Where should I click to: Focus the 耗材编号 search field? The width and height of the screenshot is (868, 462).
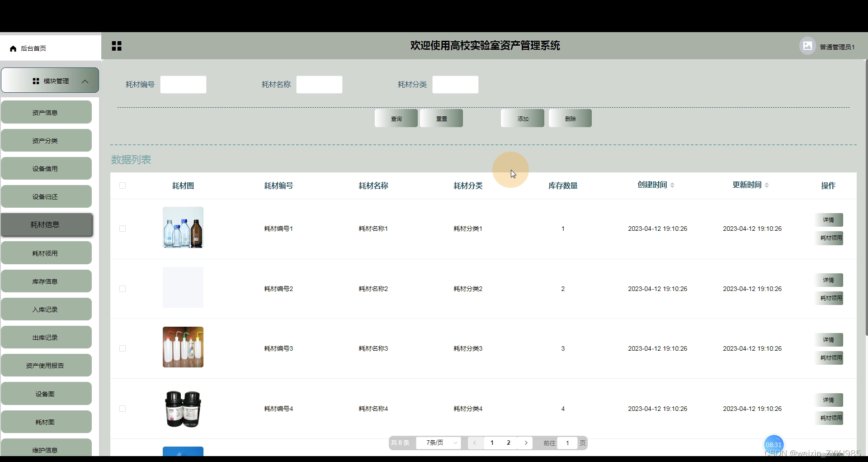click(x=183, y=85)
